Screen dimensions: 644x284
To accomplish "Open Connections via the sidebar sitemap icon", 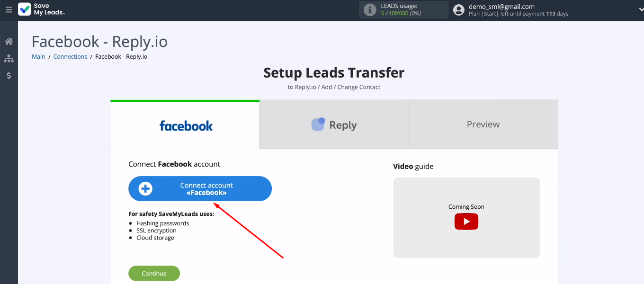I will pos(9,59).
